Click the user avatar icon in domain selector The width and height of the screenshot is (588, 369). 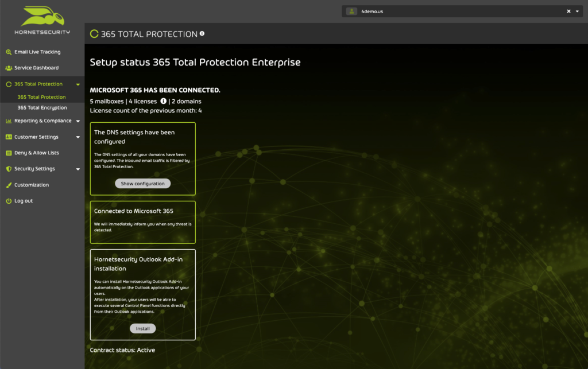pyautogui.click(x=351, y=11)
